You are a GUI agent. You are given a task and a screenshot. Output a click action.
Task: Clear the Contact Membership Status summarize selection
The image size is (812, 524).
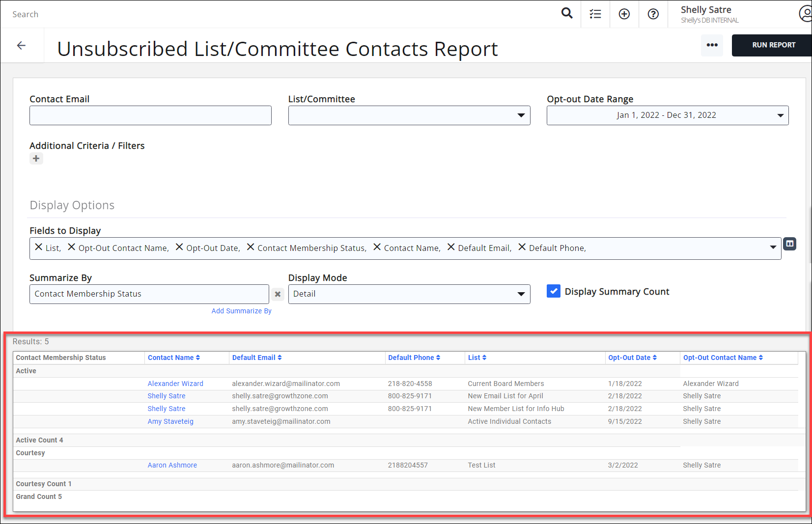click(278, 294)
